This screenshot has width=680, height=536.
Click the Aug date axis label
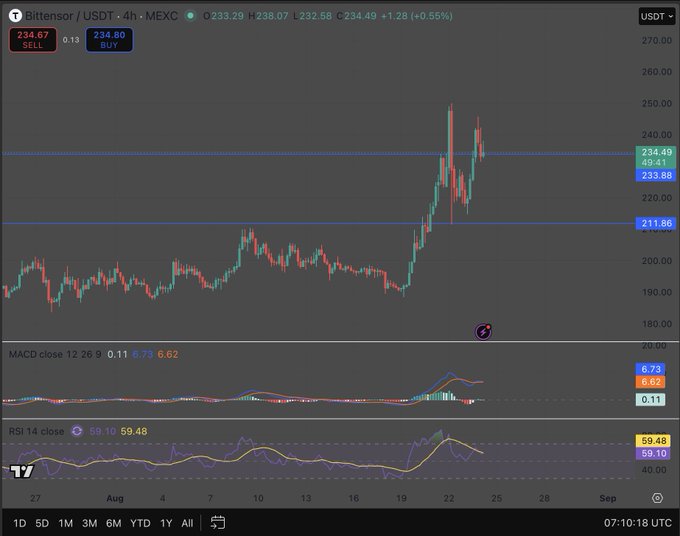(115, 498)
